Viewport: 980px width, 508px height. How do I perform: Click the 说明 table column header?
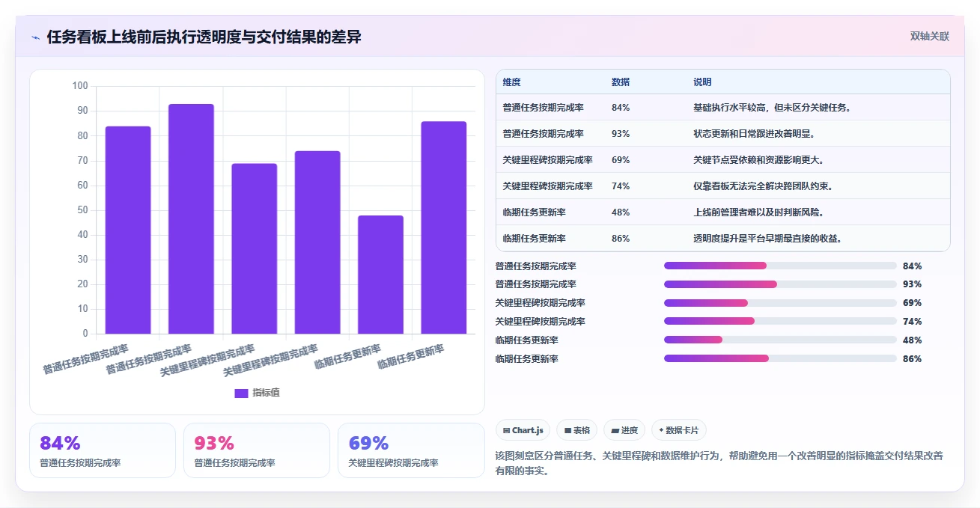[x=702, y=82]
